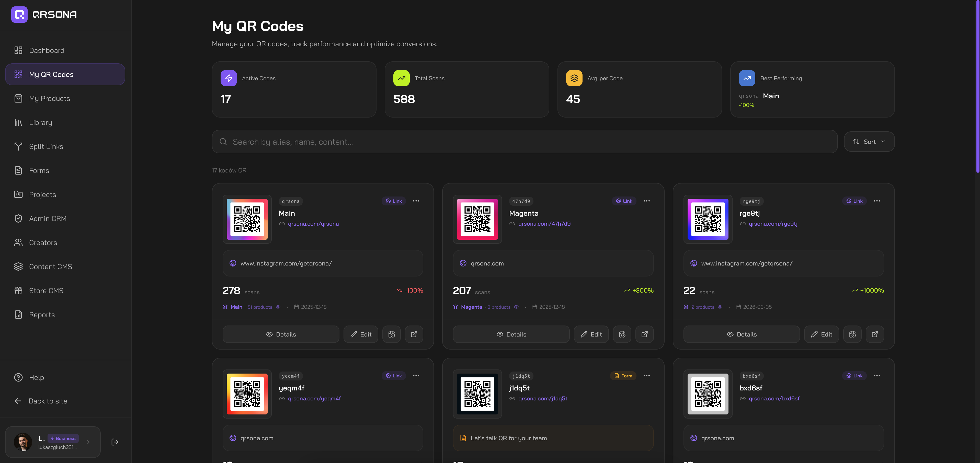The image size is (980, 463).
Task: Open external link icon on Main card
Action: tap(414, 334)
